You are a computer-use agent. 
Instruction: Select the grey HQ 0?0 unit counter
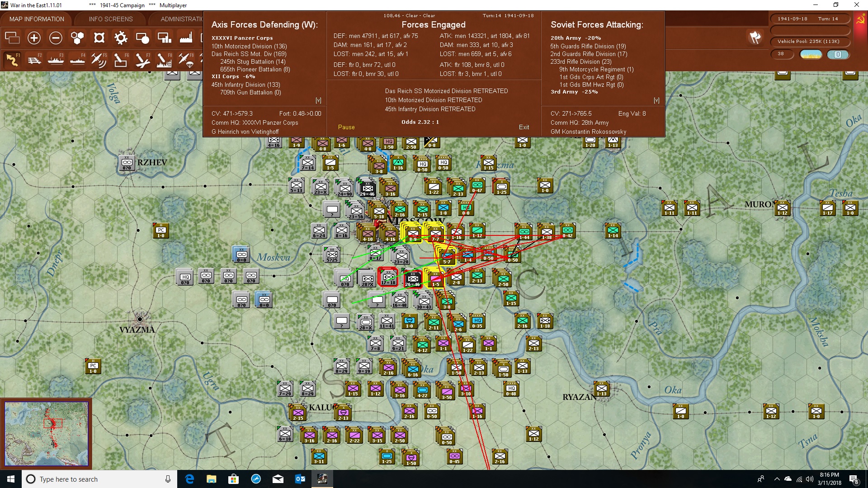185,277
